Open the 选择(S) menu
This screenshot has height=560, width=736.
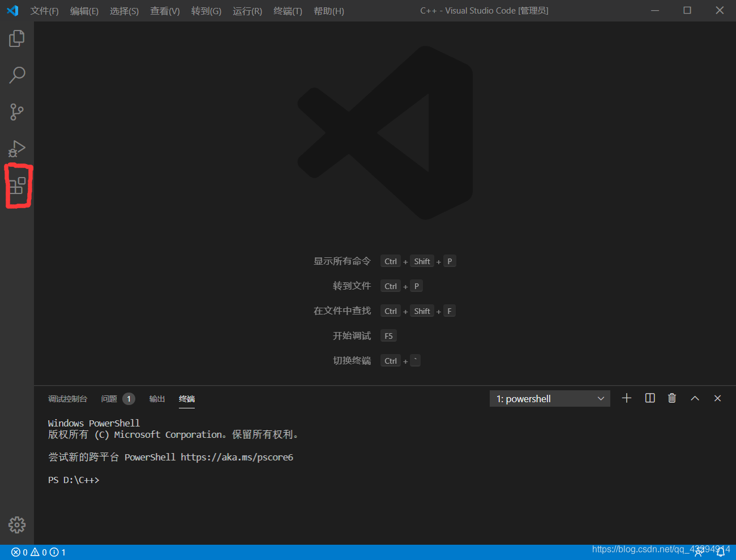(124, 11)
